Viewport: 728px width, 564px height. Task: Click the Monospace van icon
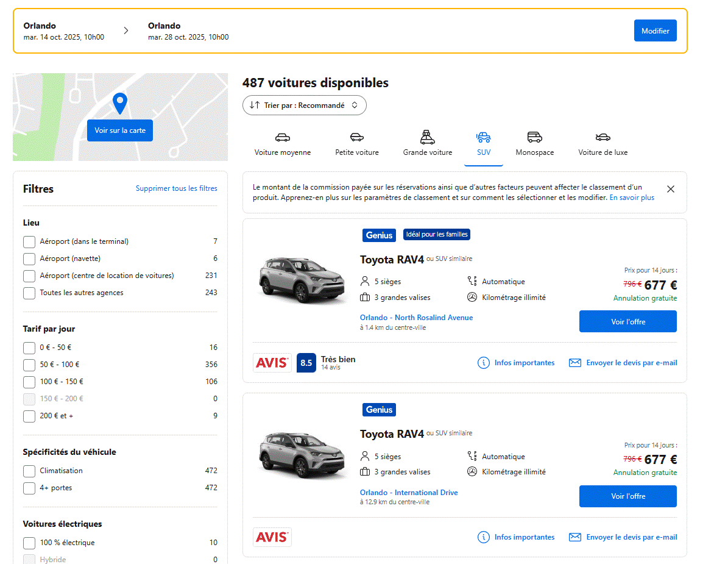tap(535, 137)
